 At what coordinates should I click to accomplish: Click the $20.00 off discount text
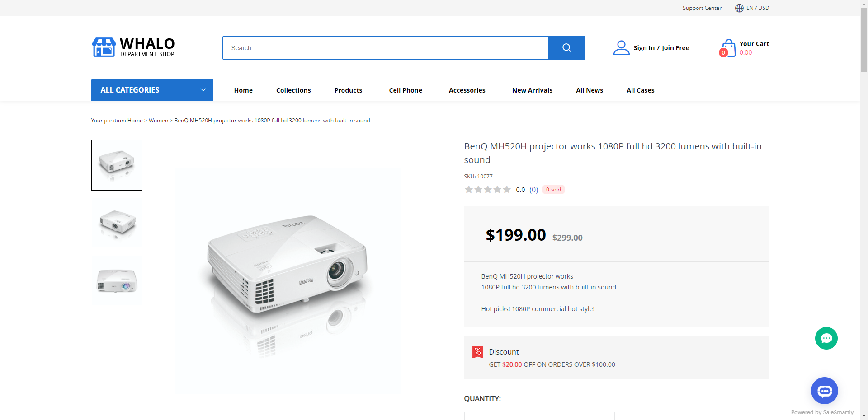(x=512, y=364)
